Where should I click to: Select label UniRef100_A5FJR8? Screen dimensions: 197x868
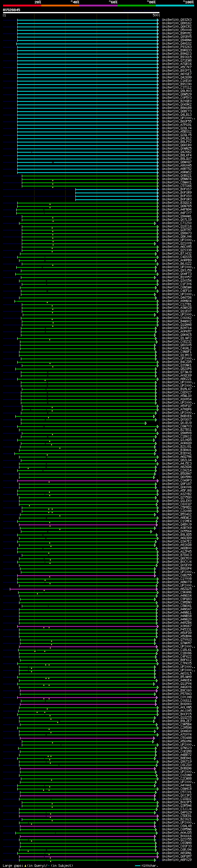click(177, 491)
